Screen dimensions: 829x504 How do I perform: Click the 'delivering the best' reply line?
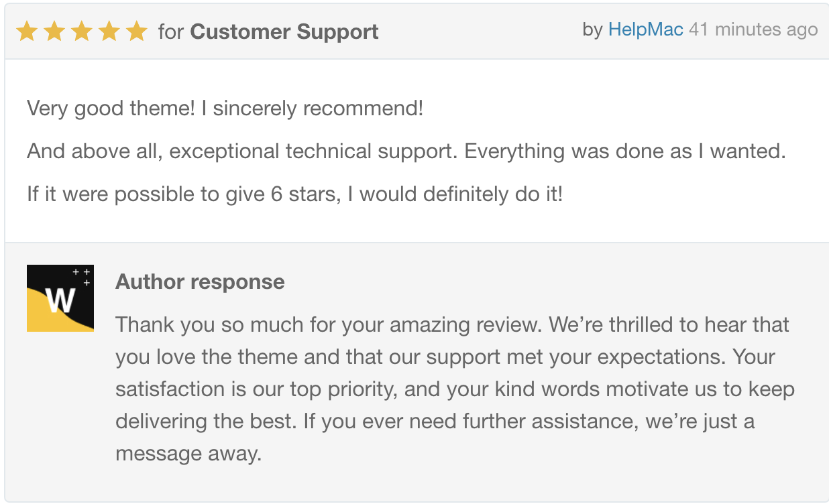coord(435,422)
